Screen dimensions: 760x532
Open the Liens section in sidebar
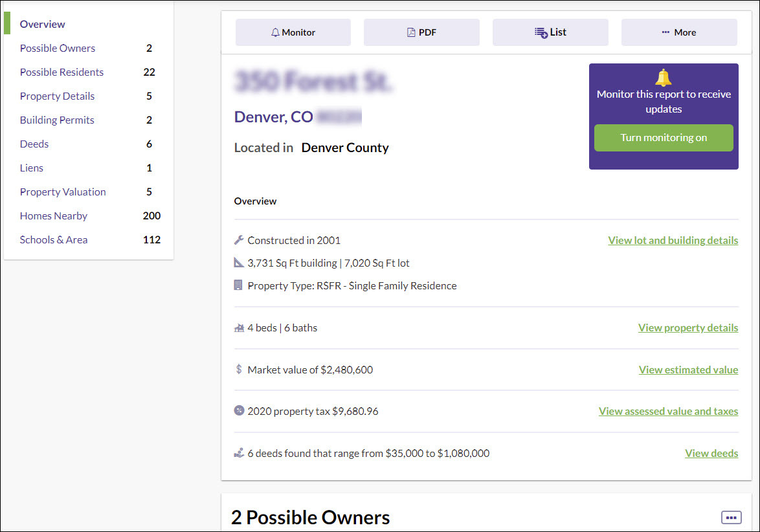pos(32,168)
